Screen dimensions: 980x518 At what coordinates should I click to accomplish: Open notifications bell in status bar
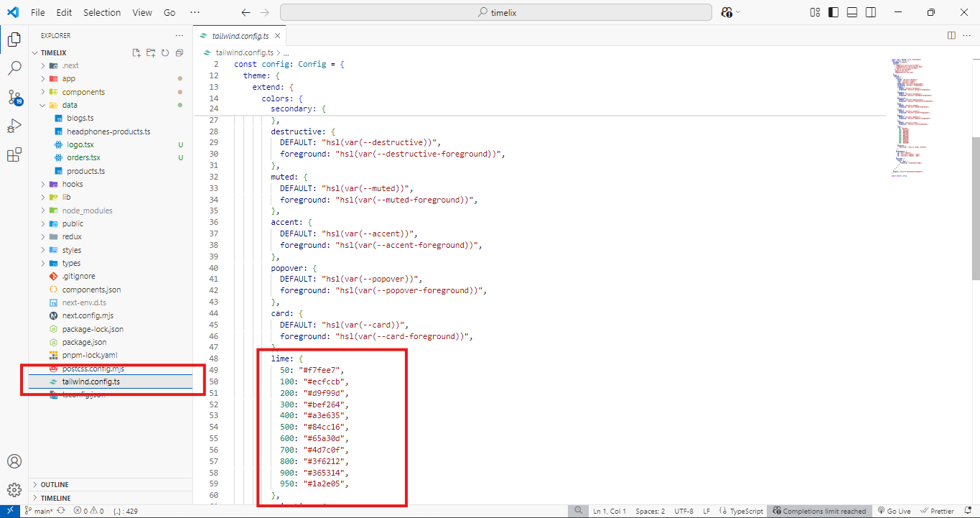[969, 511]
